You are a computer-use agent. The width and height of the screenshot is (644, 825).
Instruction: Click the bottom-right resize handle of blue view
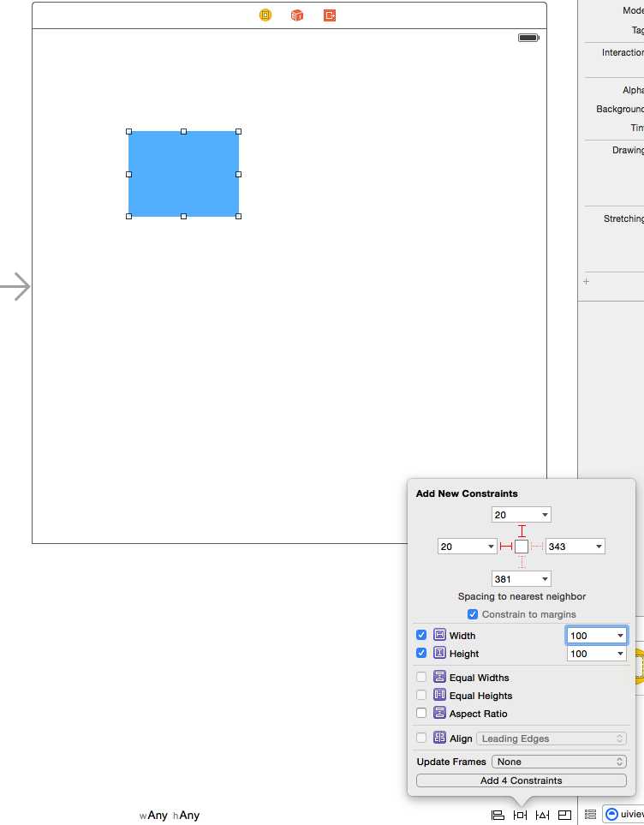(239, 216)
